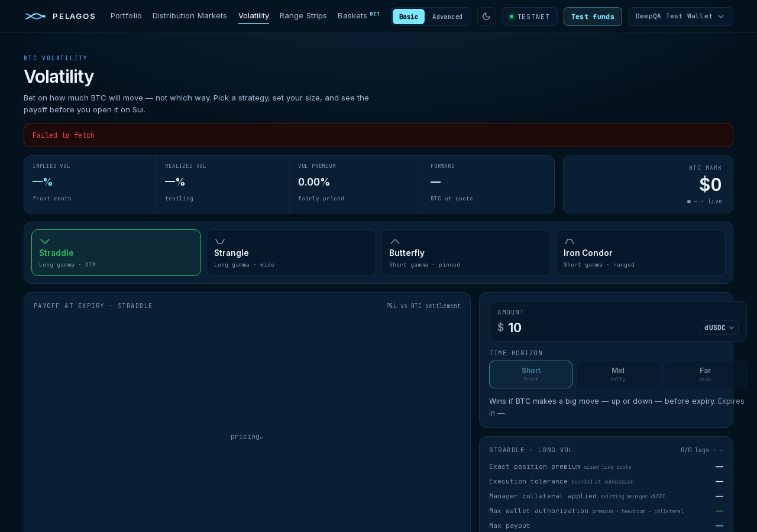Open the Testnet network selector
Viewport: 757px width, 532px height.
coord(530,17)
